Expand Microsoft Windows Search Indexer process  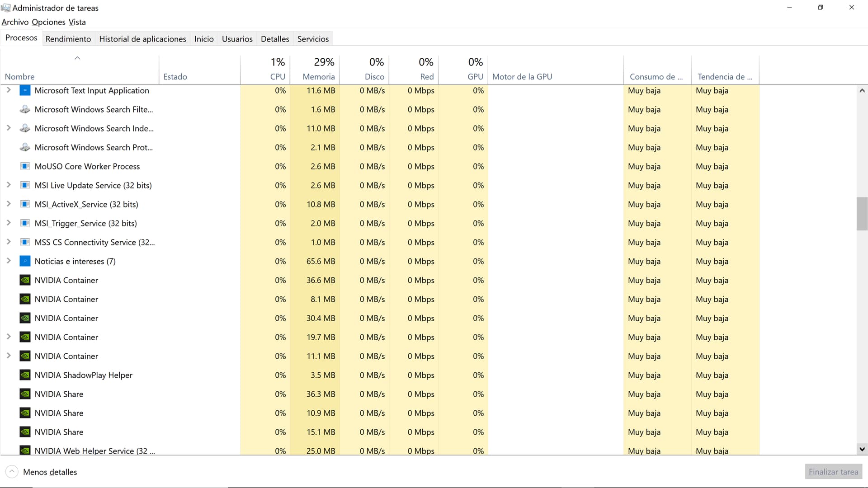[9, 128]
